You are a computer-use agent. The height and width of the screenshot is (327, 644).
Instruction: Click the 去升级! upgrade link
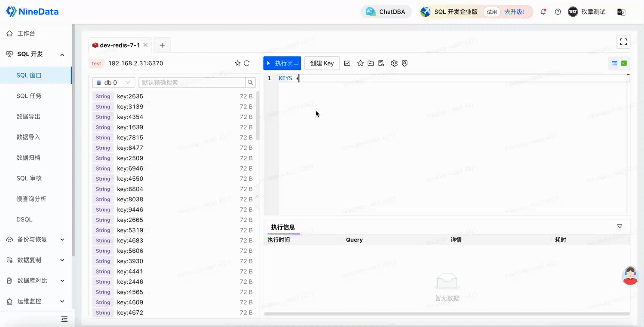[x=515, y=12]
